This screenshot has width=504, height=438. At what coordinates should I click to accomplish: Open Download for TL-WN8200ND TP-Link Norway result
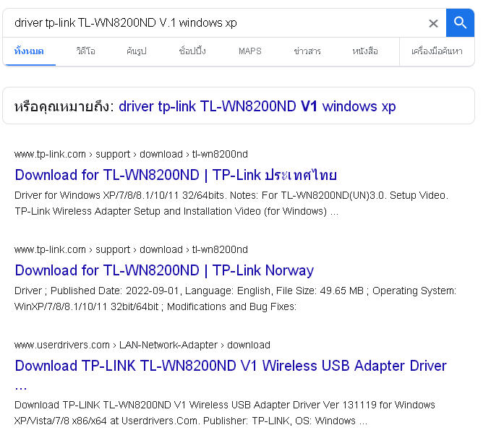164,270
